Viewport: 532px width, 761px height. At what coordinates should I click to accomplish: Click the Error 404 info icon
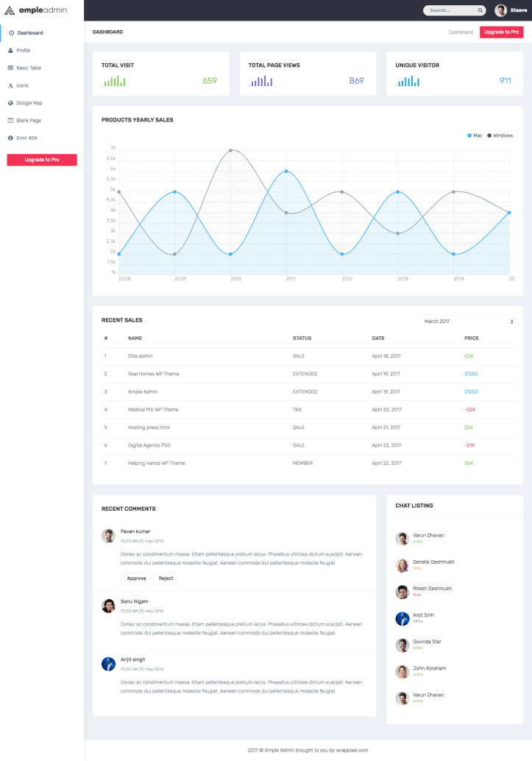[10, 138]
